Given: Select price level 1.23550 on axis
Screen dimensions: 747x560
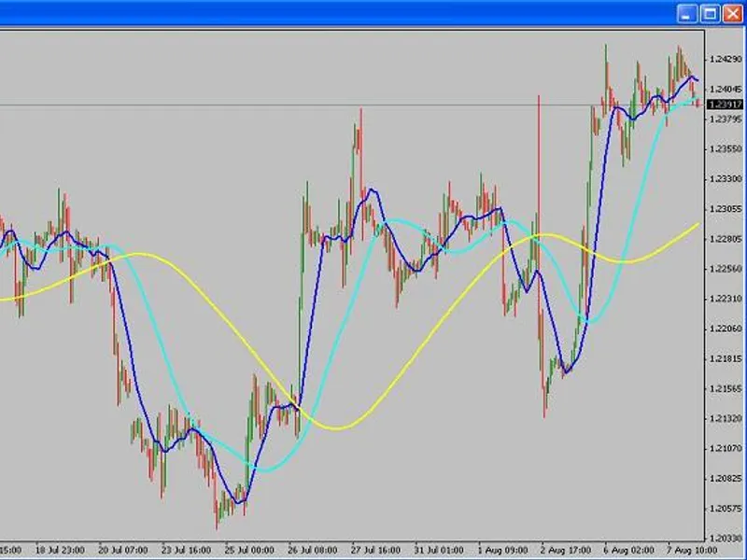Looking at the screenshot, I should 726,149.
